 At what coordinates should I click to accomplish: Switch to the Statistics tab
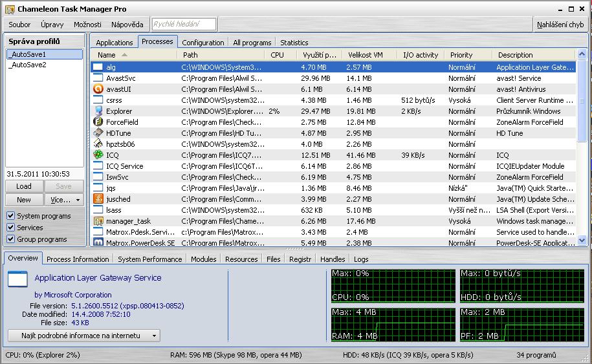point(294,43)
